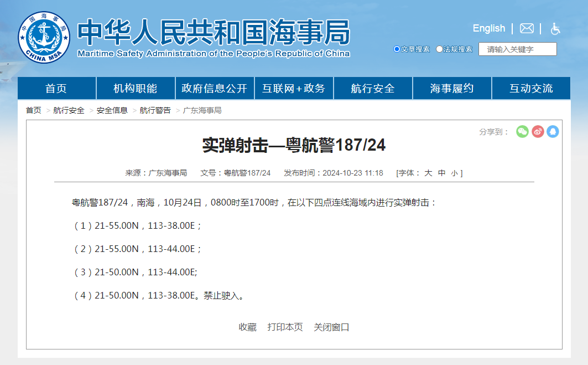Click the China MSA logo emblem

point(44,38)
